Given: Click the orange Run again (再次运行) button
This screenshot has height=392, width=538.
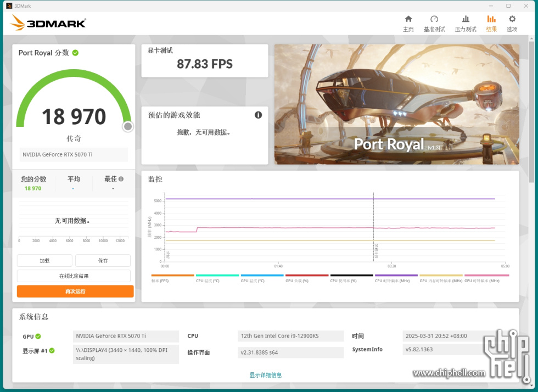Looking at the screenshot, I should (x=75, y=292).
